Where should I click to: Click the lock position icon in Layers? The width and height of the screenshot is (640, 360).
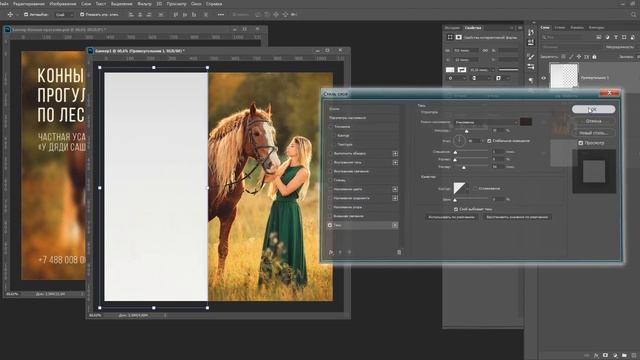pyautogui.click(x=579, y=57)
